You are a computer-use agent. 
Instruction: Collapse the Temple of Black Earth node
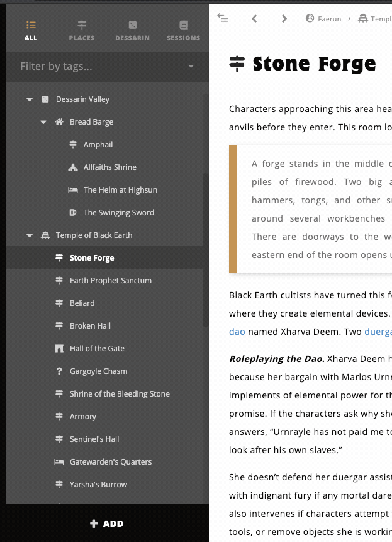pyautogui.click(x=30, y=235)
